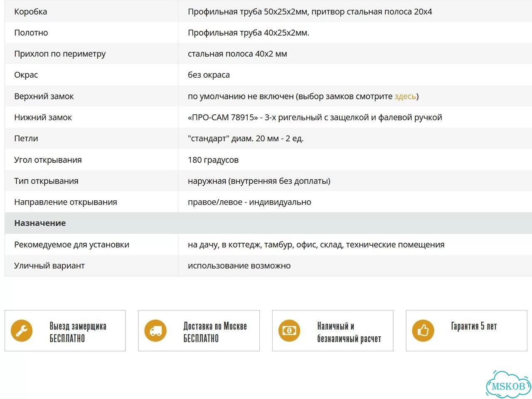The image size is (532, 399).
Task: Click the 'Направление открывания' row label
Action: click(66, 202)
